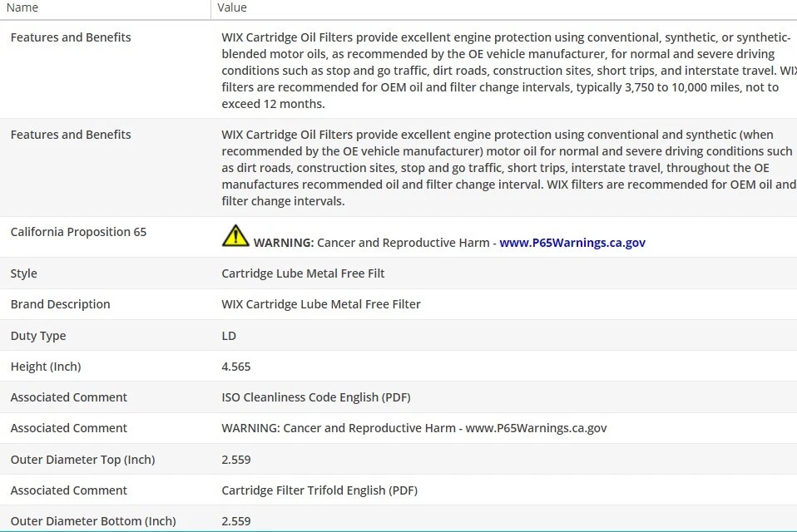Select value WIX Cartridge Lube Metal Free Filter
The width and height of the screenshot is (797, 532).
pyautogui.click(x=321, y=304)
